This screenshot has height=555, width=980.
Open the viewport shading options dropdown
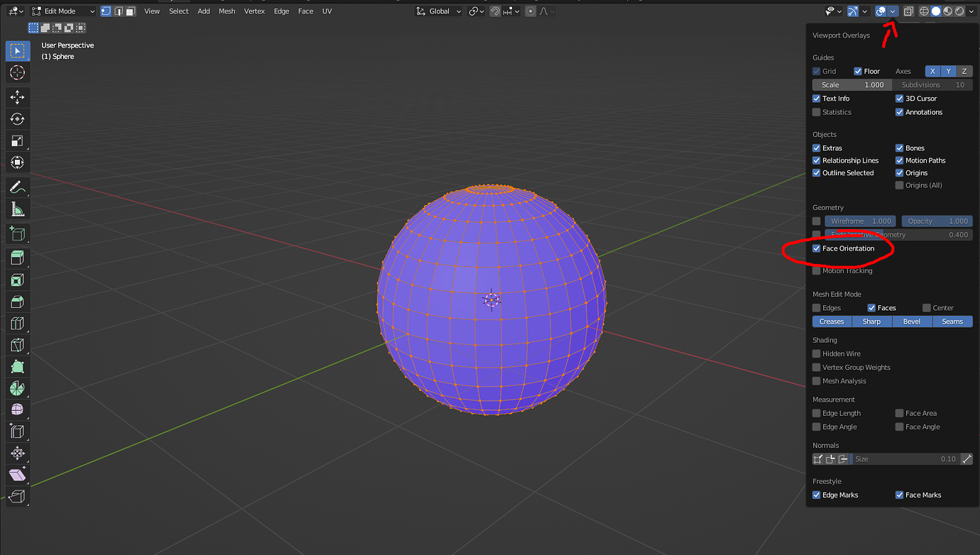[970, 11]
